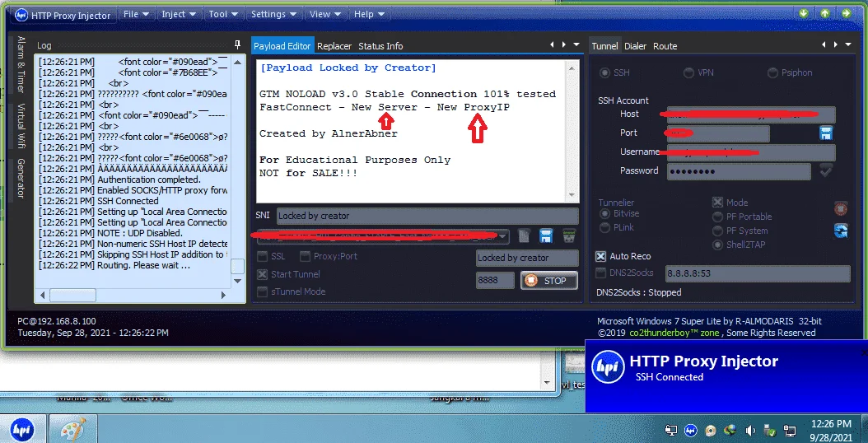The height and width of the screenshot is (443, 868).
Task: Click the Tunnel tab
Action: (604, 46)
